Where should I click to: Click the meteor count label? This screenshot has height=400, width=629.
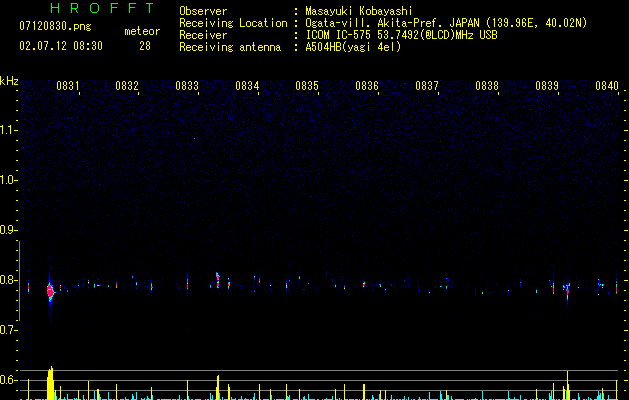[x=142, y=31]
